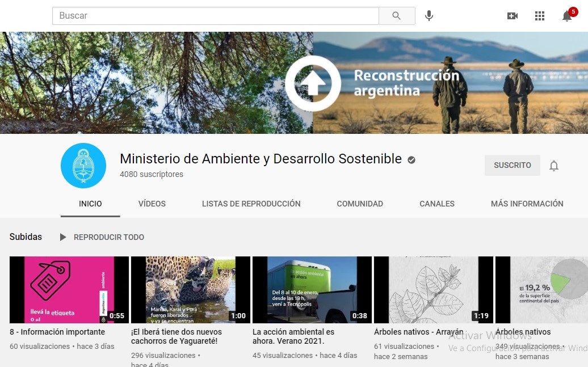The height and width of the screenshot is (367, 588).
Task: Click title '8 - Información importante'
Action: 57,332
